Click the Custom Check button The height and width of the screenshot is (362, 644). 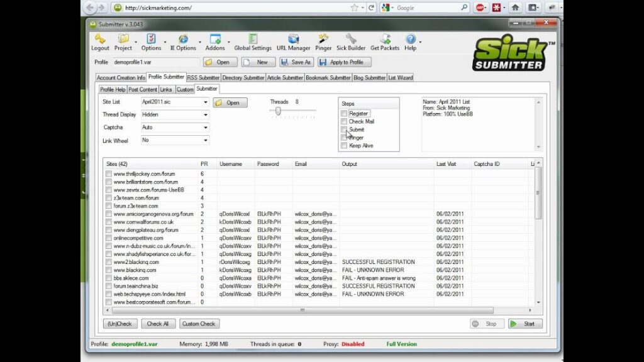click(199, 324)
